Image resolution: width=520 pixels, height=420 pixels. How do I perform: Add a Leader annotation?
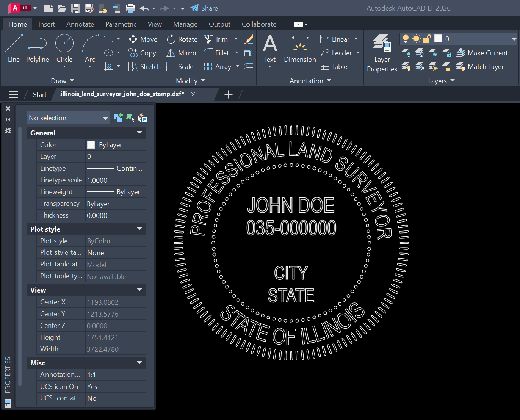click(336, 53)
